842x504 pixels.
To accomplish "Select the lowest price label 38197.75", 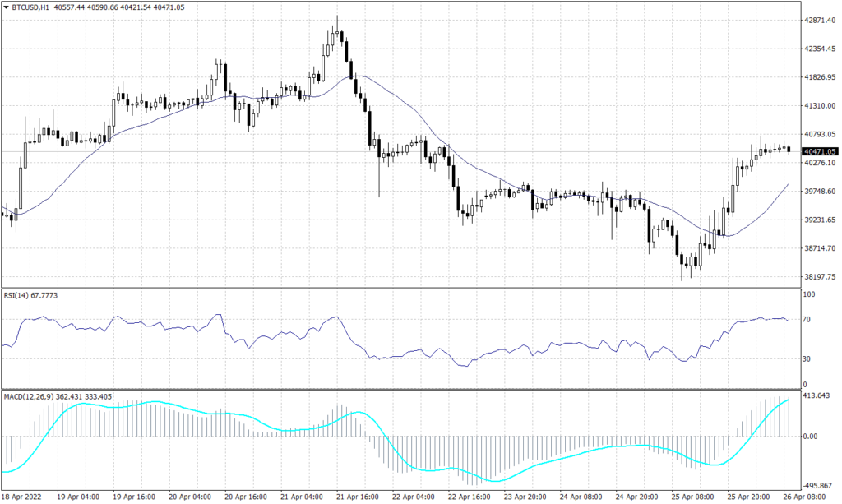I will pos(819,276).
